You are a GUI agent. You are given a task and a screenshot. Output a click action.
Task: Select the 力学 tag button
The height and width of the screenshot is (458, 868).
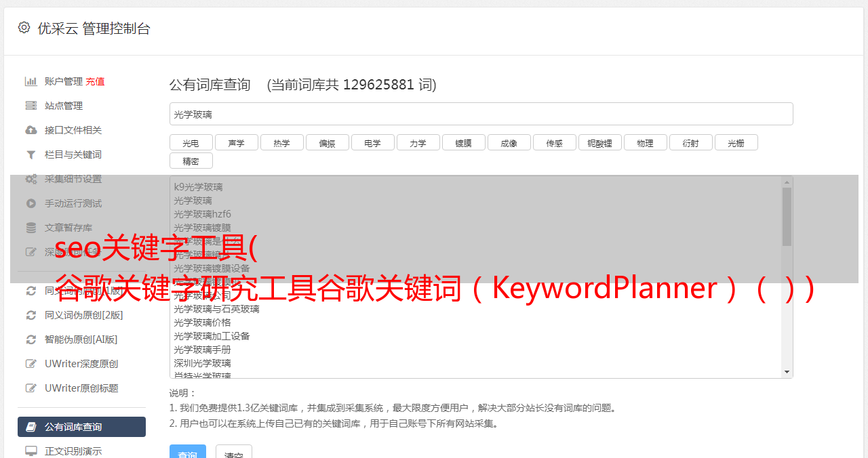[x=418, y=142]
